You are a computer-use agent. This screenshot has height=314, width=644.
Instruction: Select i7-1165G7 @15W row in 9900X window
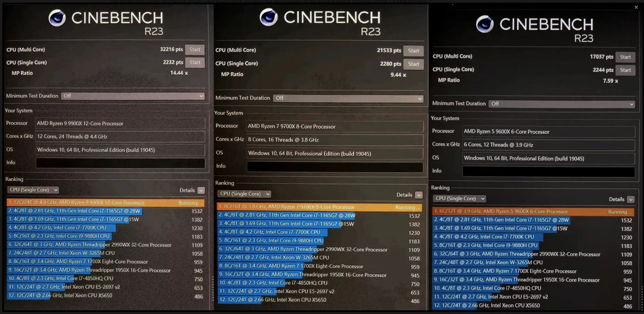point(105,220)
